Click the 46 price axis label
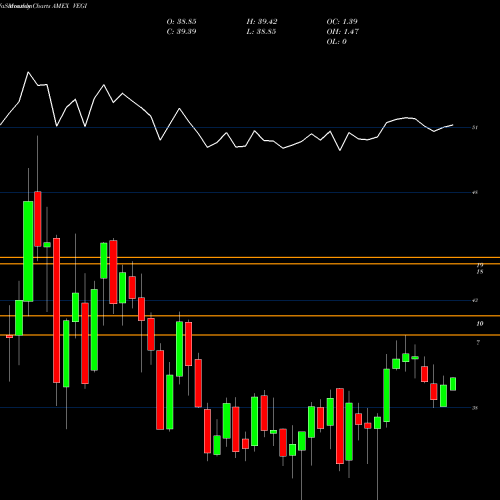Viewport: 500px width, 500px height. click(475, 192)
